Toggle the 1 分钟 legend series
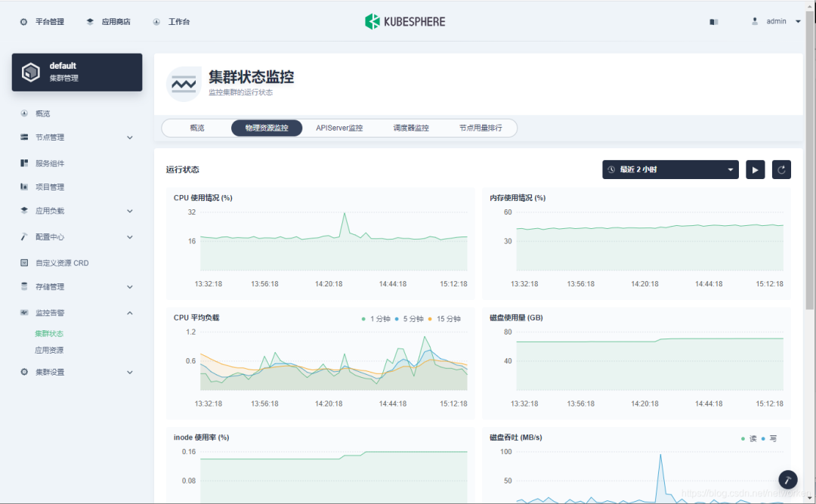 (x=376, y=319)
